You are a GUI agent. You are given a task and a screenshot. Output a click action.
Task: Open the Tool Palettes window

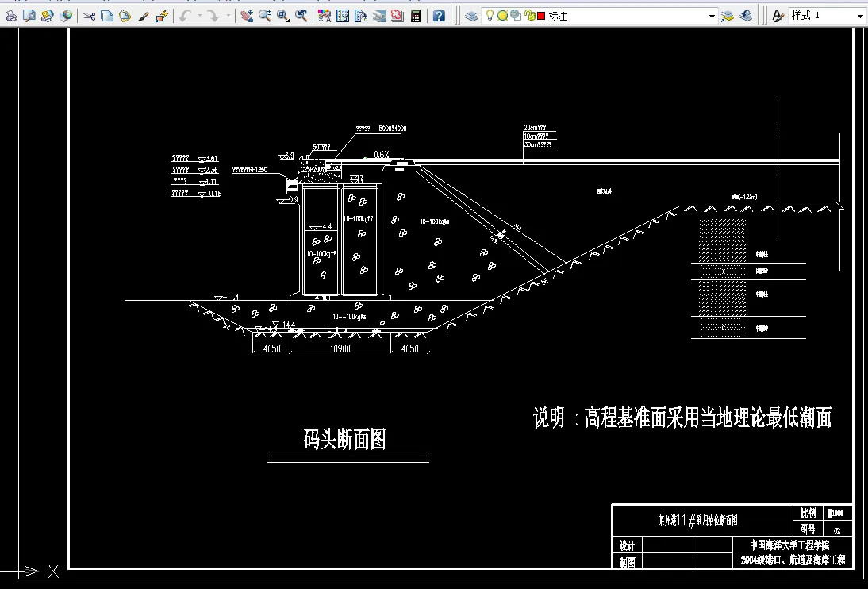coord(362,14)
